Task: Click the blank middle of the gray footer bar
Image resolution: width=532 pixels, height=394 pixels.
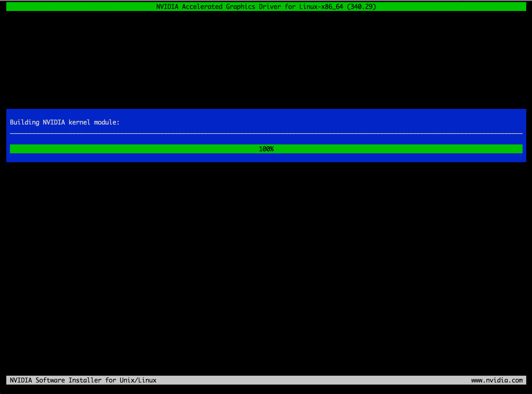Action: 314,380
